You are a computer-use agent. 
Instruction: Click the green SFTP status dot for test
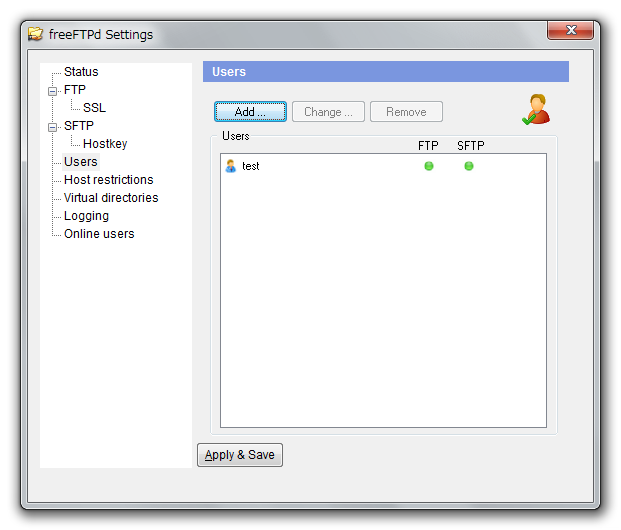pyautogui.click(x=469, y=166)
